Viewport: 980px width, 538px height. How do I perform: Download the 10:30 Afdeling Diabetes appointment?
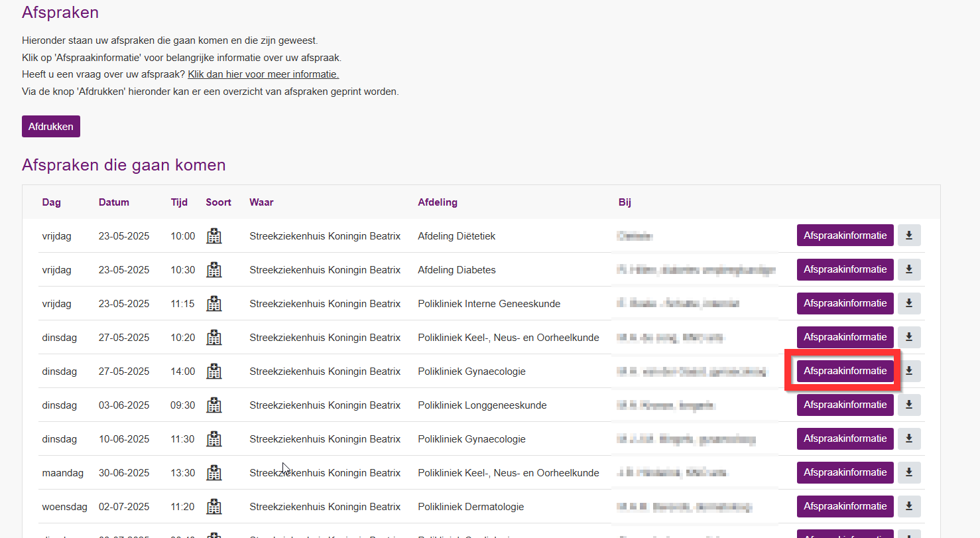point(909,269)
